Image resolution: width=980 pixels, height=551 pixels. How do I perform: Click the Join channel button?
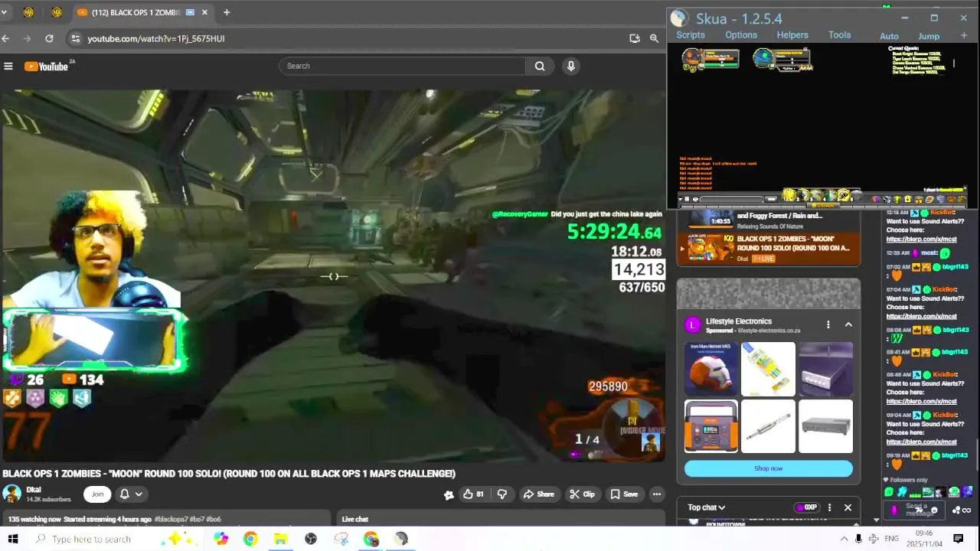coord(97,494)
